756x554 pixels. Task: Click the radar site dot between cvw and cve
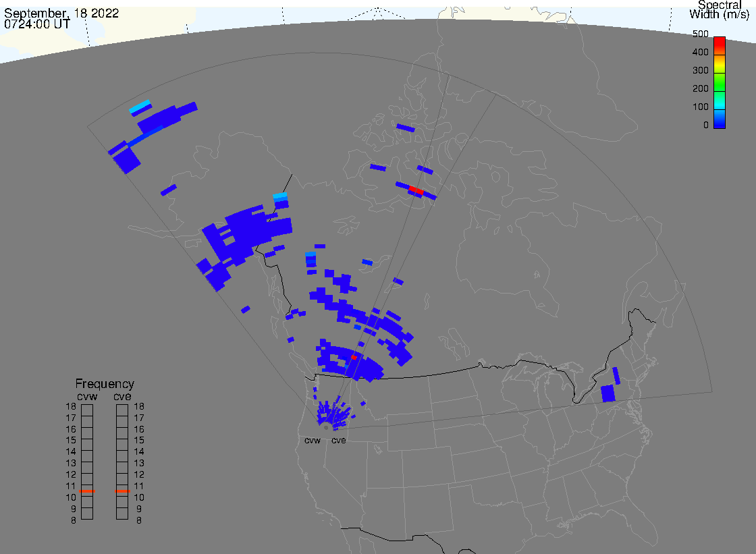326,428
